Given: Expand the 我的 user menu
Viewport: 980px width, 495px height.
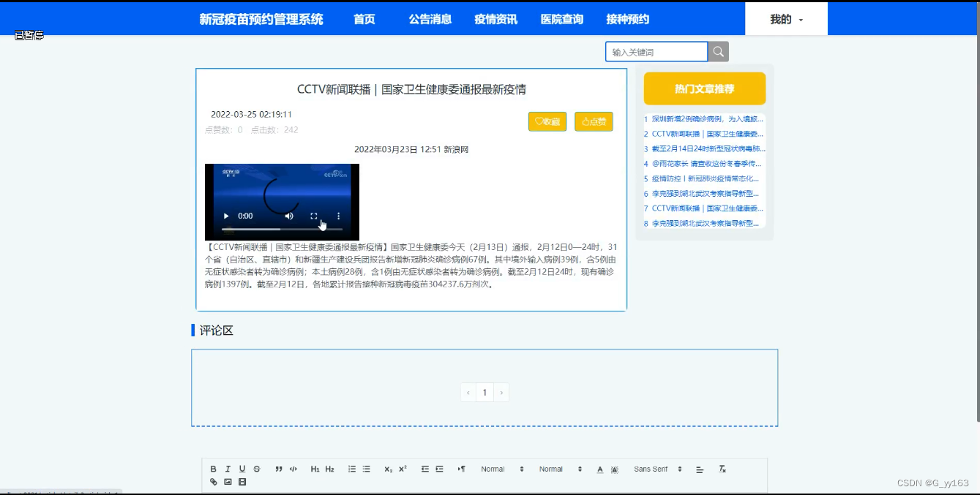Looking at the screenshot, I should pos(786,19).
